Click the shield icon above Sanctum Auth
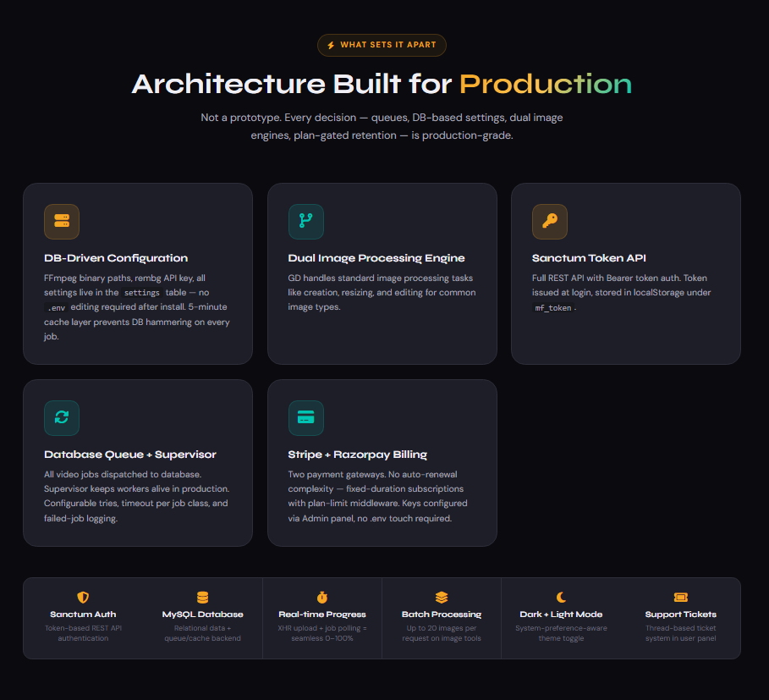Viewport: 769px width, 700px height. 83,597
